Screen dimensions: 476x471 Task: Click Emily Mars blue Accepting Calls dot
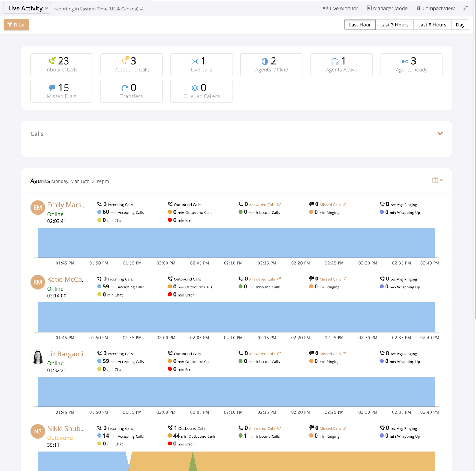(99, 212)
